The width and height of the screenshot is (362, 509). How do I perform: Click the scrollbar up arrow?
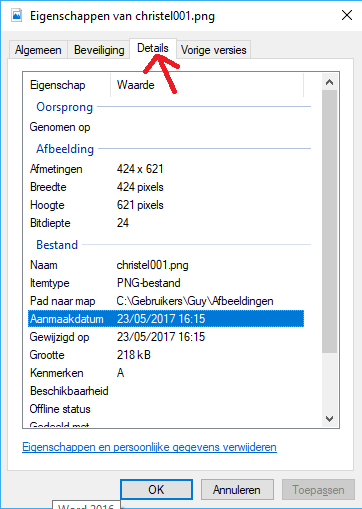point(330,82)
